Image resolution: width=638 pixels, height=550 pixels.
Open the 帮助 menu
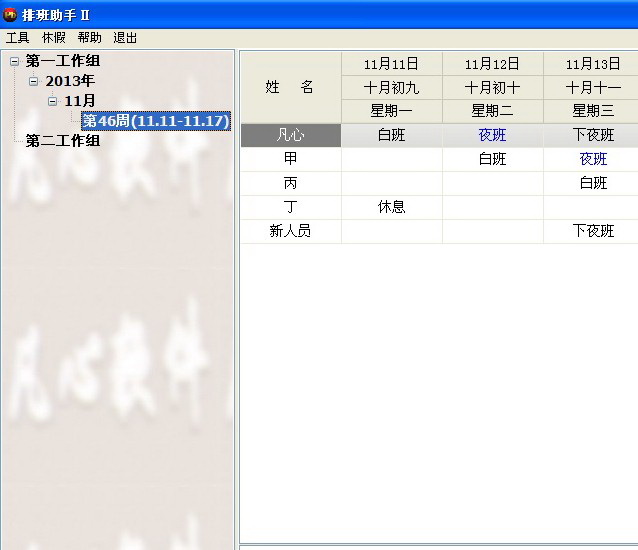click(x=90, y=38)
